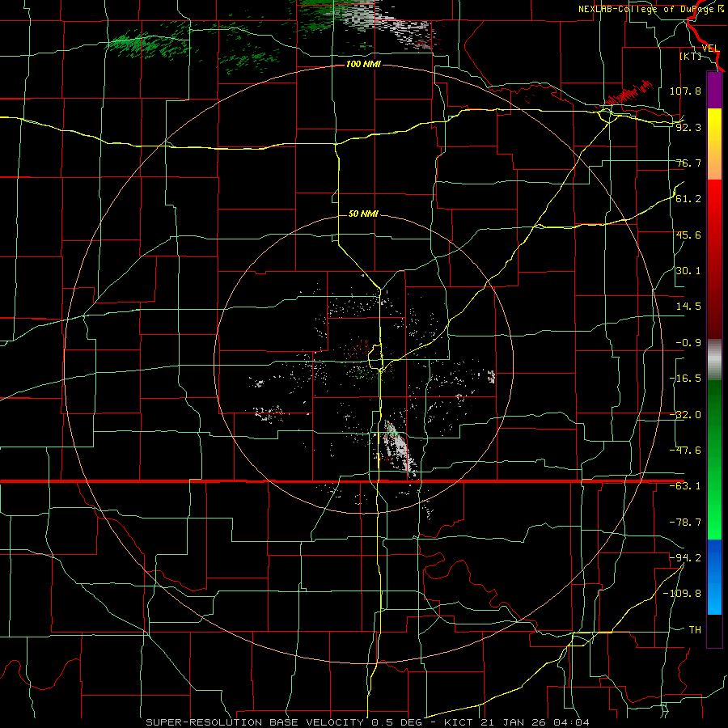Click the 100 NMI range ring label
The width and height of the screenshot is (728, 728).
363,64
